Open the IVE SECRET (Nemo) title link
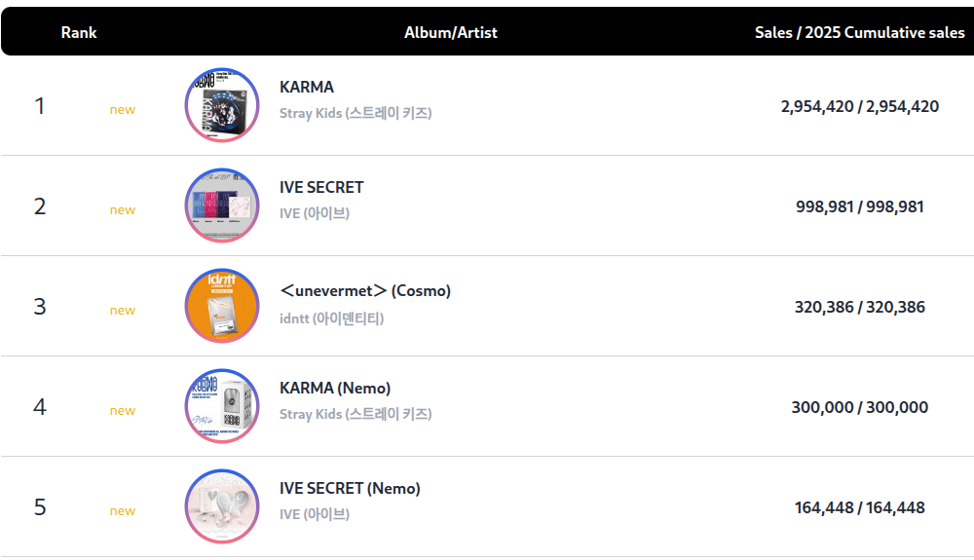The height and width of the screenshot is (560, 974). 350,488
